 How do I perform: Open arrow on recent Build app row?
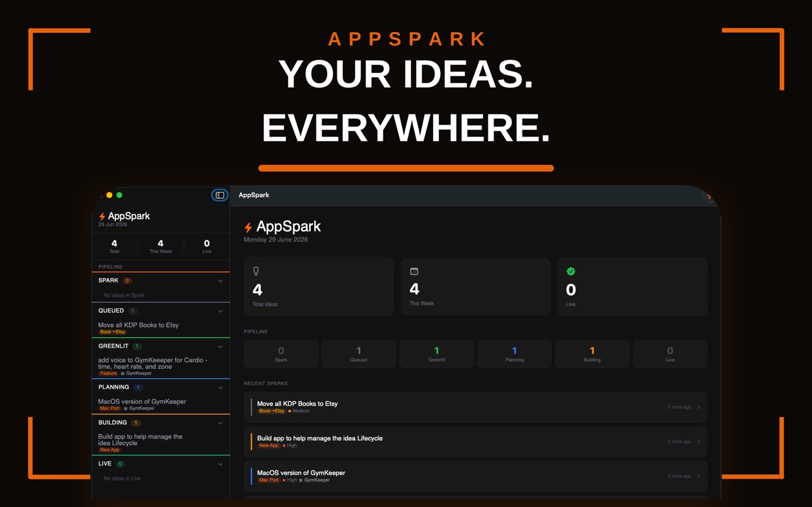tap(699, 442)
